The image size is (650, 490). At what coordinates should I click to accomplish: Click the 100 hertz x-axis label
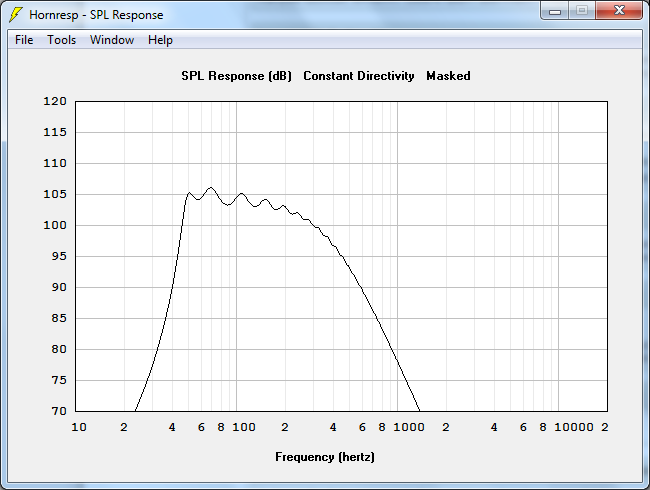pos(244,427)
